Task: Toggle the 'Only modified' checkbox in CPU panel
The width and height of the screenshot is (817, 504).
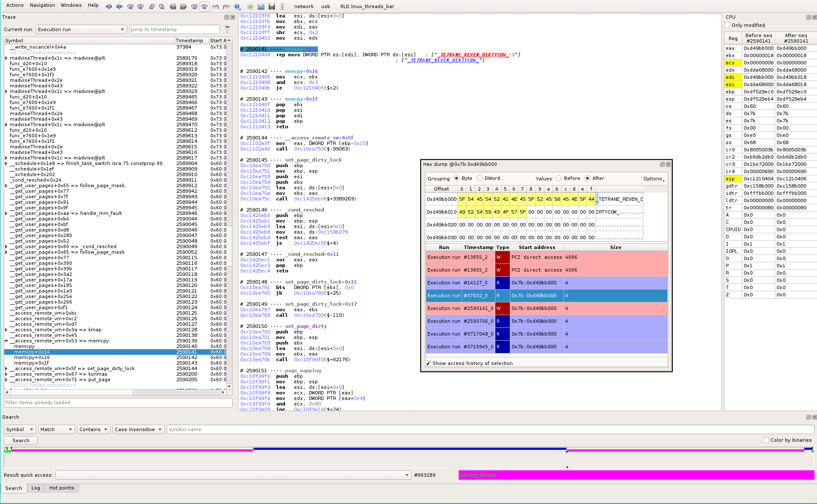Action: tap(727, 25)
